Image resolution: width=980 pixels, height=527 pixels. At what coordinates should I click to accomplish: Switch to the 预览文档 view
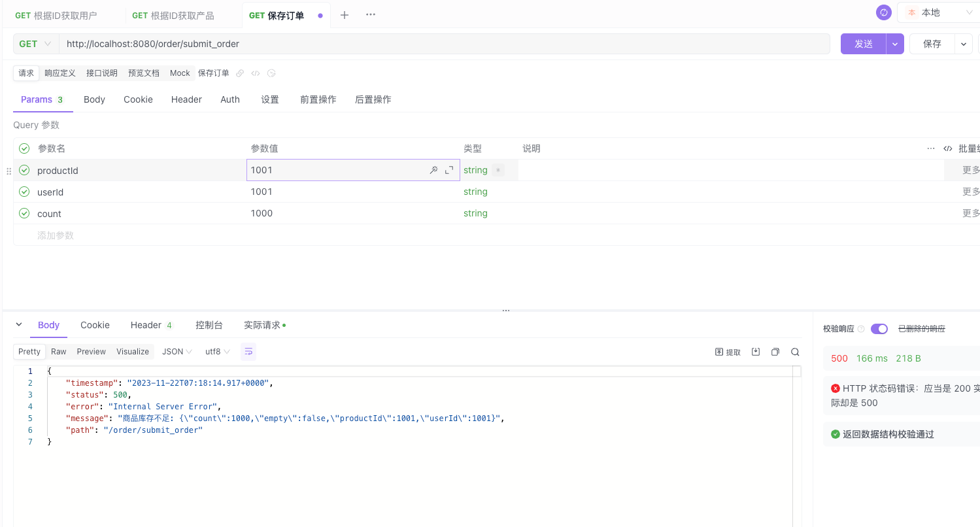pos(144,73)
